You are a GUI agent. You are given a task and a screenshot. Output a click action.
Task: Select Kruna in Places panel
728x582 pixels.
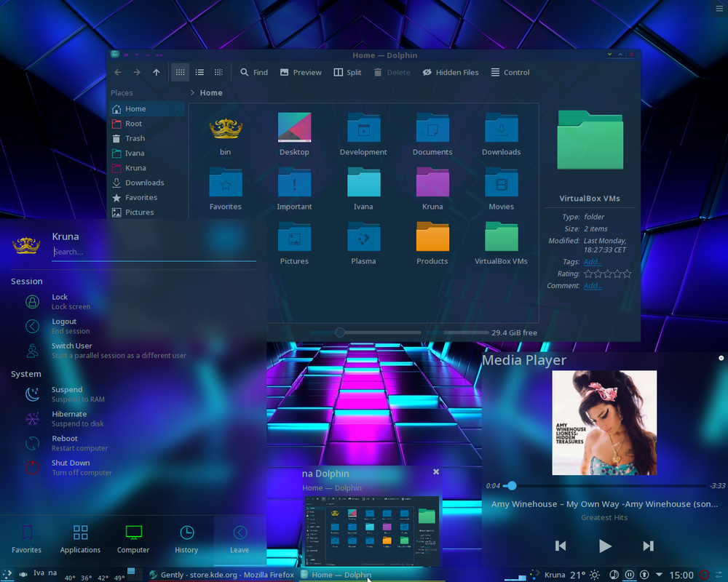tap(147, 168)
